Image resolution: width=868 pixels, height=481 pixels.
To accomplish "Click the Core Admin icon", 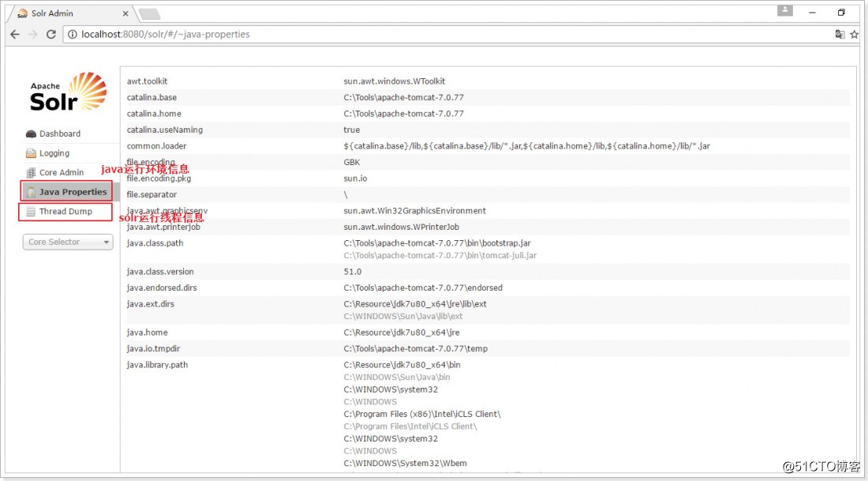I will pos(31,173).
